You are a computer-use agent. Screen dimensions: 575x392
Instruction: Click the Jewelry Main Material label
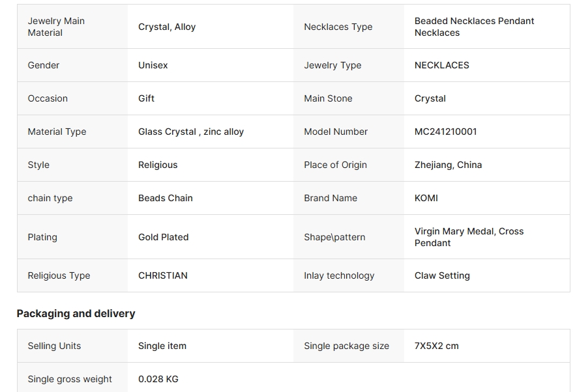(x=56, y=27)
